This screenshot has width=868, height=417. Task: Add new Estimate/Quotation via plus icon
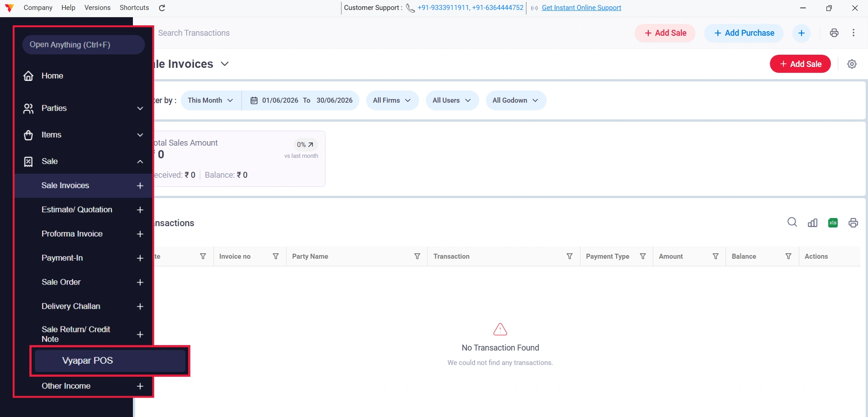[x=140, y=210]
